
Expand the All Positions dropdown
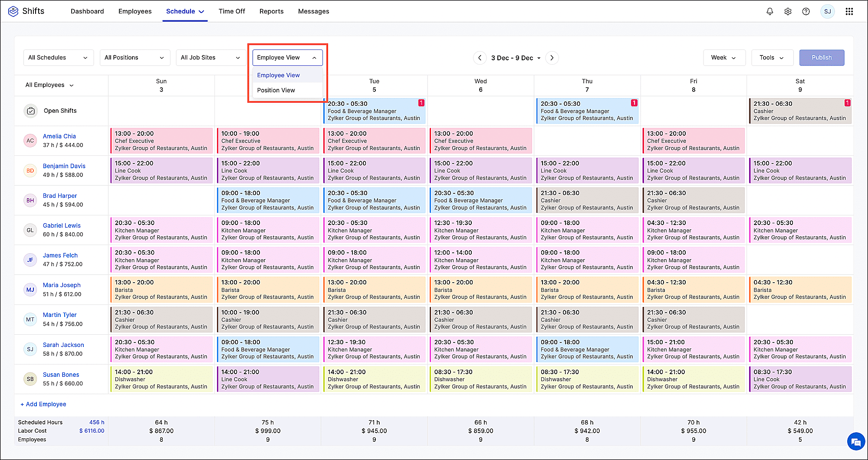point(135,58)
